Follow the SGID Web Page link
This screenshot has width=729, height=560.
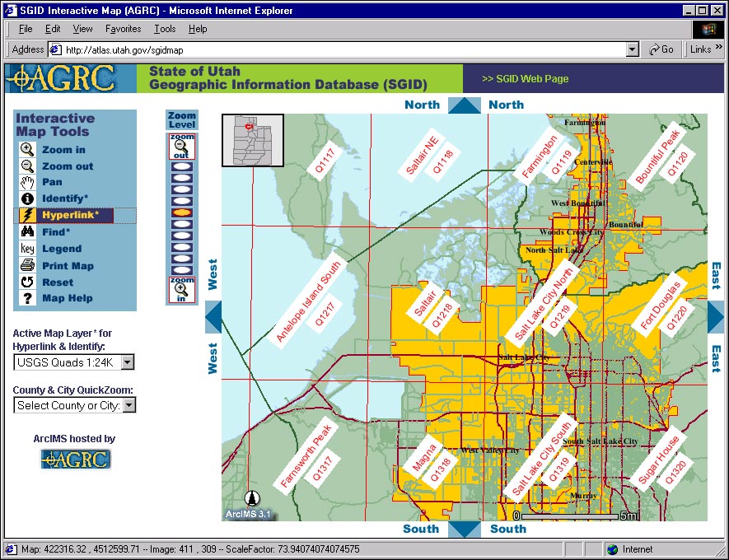526,78
